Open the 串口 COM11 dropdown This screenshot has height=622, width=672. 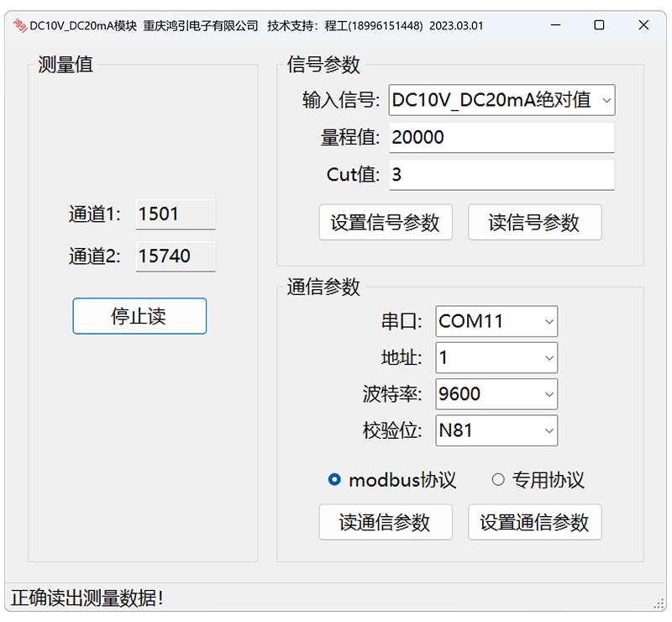coord(496,321)
